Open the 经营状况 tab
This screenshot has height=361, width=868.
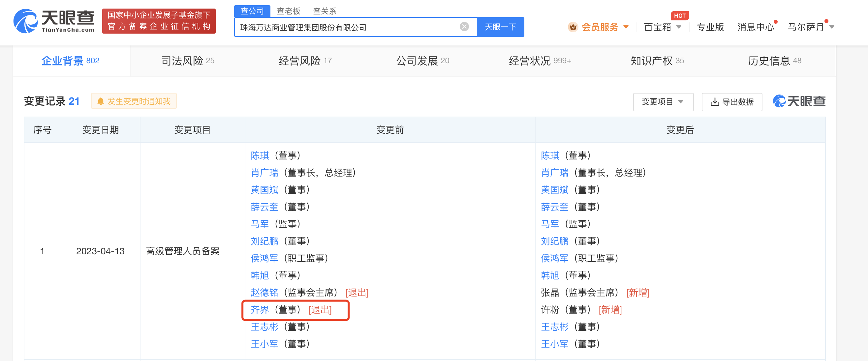click(540, 61)
